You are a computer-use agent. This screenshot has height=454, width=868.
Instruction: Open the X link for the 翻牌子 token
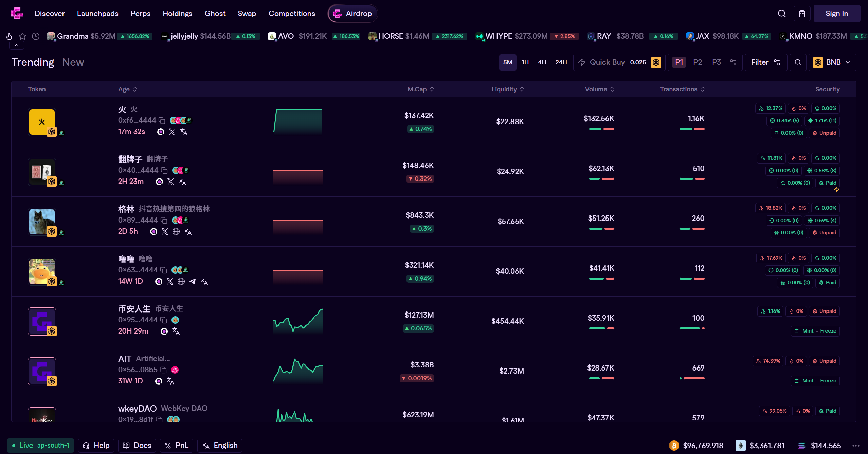[x=171, y=182]
